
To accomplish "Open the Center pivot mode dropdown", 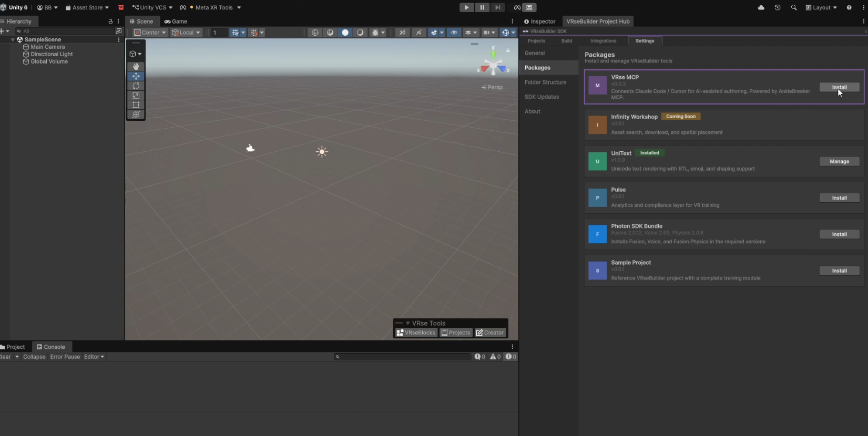I will coord(150,33).
